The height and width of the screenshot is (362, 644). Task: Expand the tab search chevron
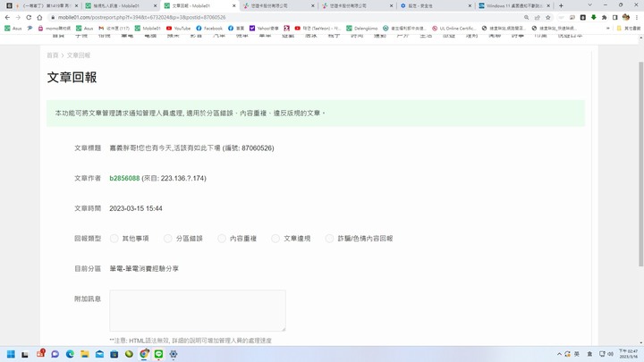click(589, 5)
